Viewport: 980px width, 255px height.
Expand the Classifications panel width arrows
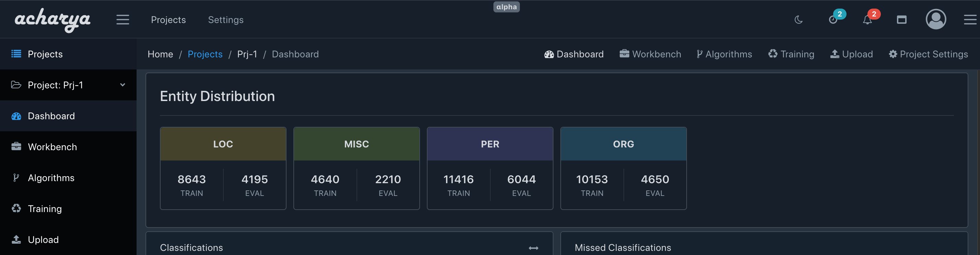click(x=533, y=248)
